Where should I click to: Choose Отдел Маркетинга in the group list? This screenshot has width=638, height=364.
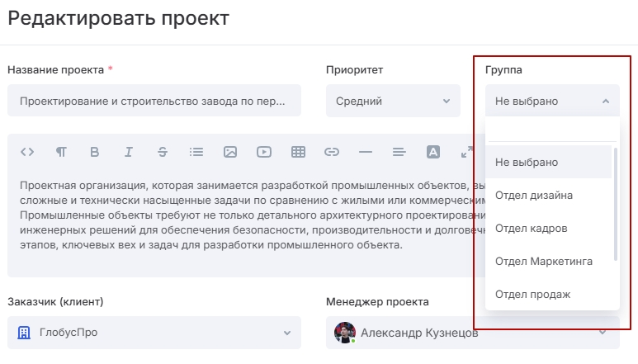click(x=544, y=261)
